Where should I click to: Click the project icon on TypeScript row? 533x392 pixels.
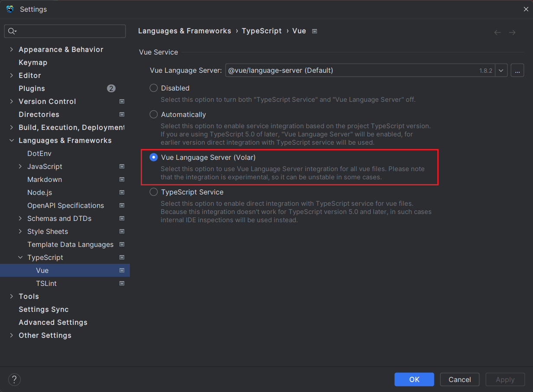122,257
